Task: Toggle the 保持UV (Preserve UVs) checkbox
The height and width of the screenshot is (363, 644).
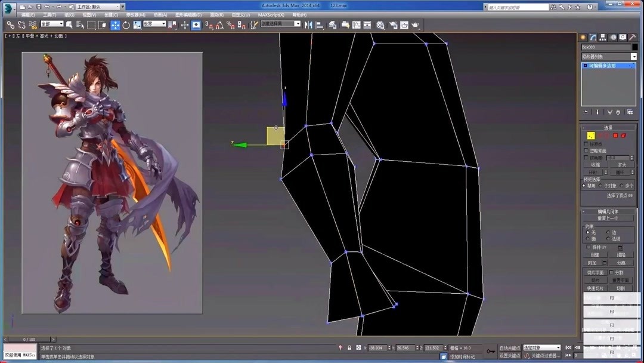Action: pos(588,247)
